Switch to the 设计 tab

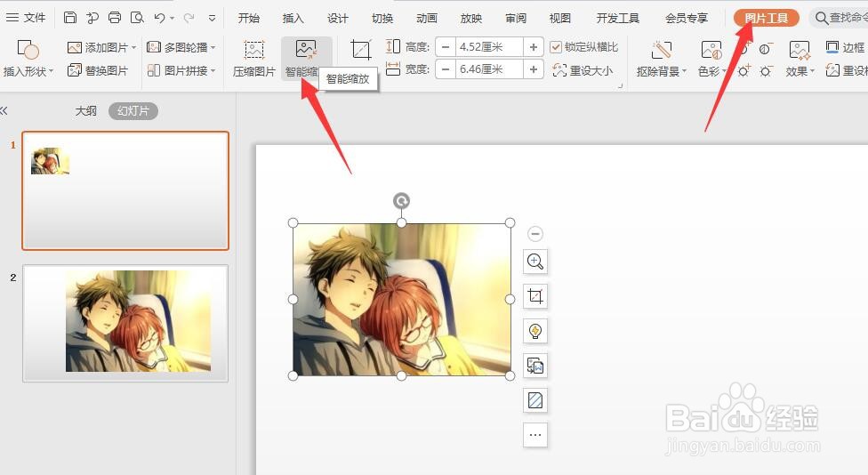(338, 19)
